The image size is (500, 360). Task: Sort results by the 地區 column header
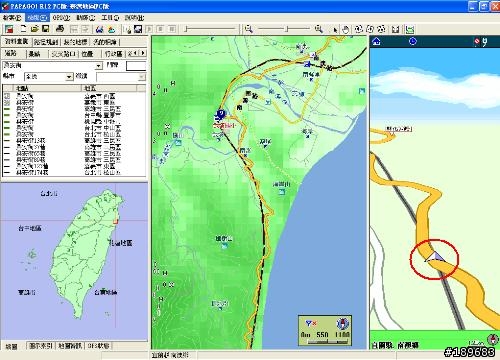click(109, 88)
